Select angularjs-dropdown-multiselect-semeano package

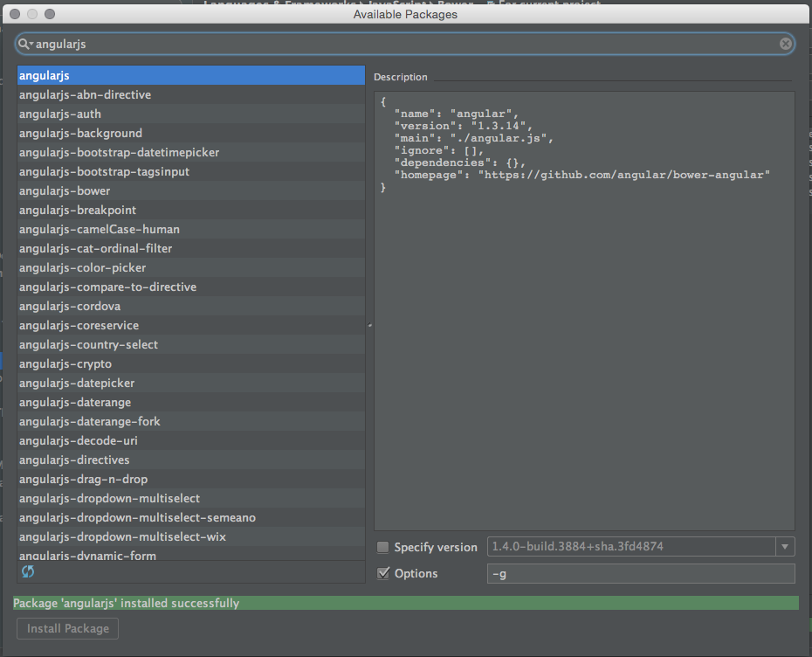(x=191, y=517)
